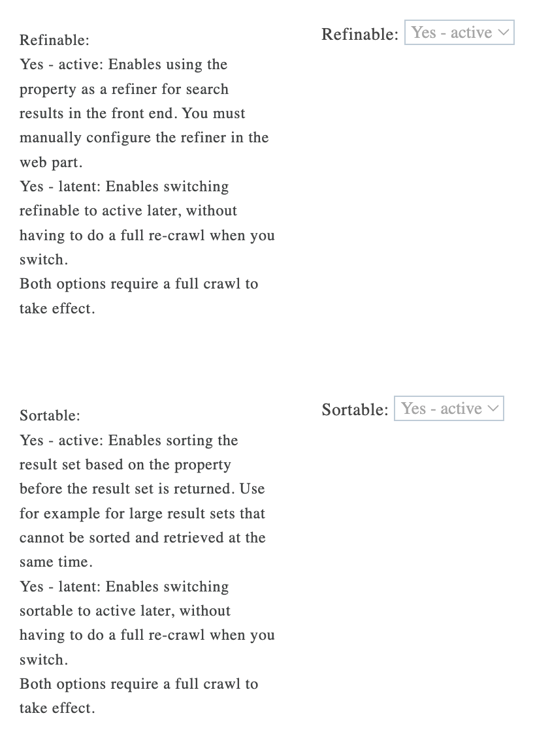Click the refiner configuration text about web part
Screen dimensions: 550x756
(144, 150)
